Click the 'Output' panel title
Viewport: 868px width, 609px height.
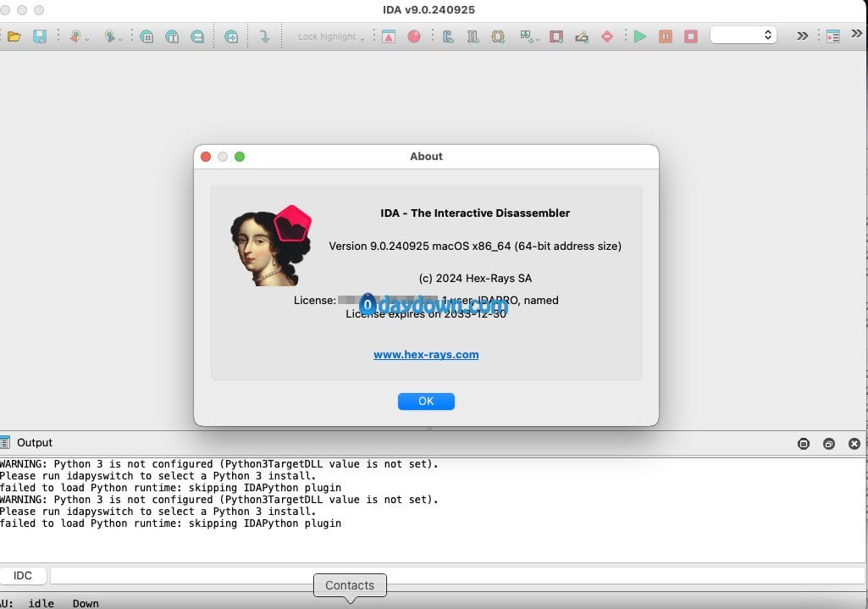click(x=35, y=443)
